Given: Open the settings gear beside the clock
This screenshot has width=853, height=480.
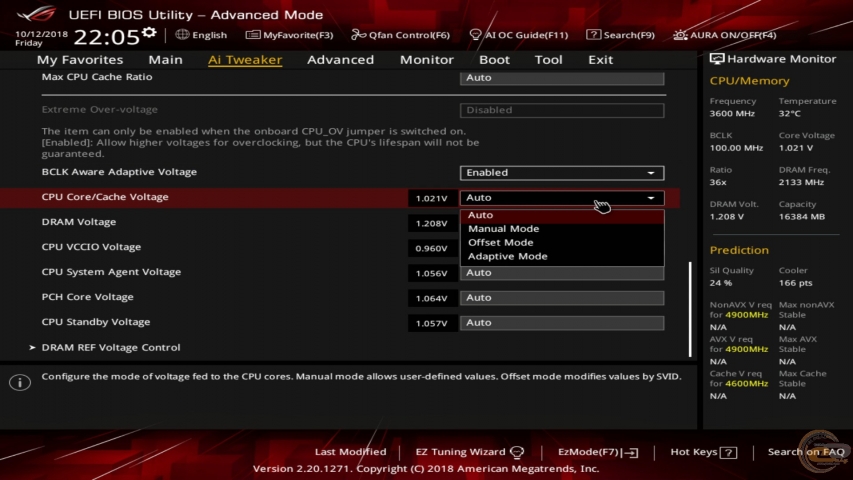Looking at the screenshot, I should [149, 33].
